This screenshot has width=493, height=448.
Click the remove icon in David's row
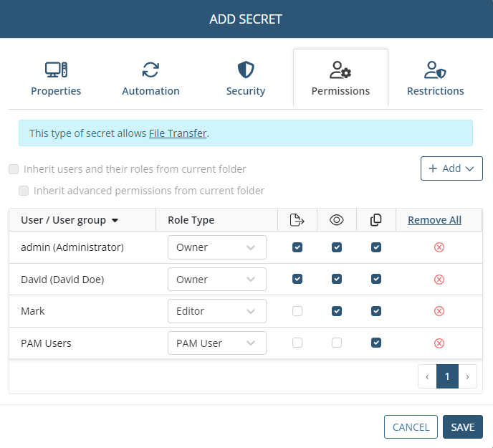pos(439,280)
